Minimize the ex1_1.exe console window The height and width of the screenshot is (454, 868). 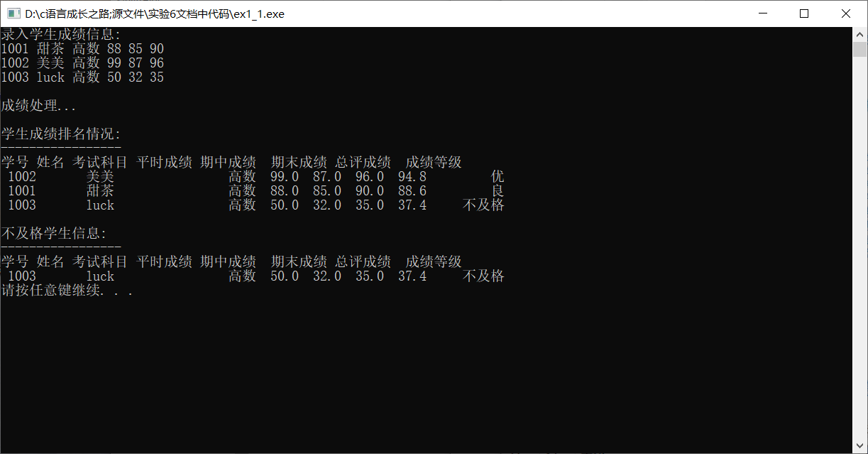pos(763,13)
